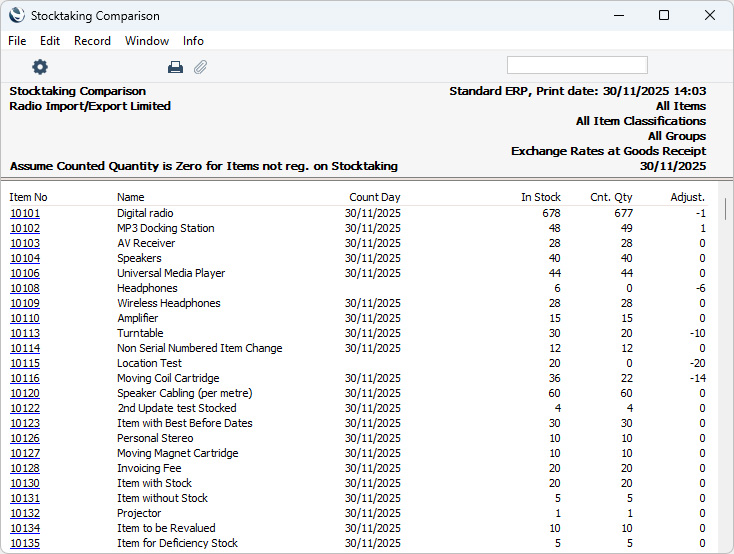The image size is (734, 554).
Task: Click the 'Adjust.' column header
Action: [687, 197]
